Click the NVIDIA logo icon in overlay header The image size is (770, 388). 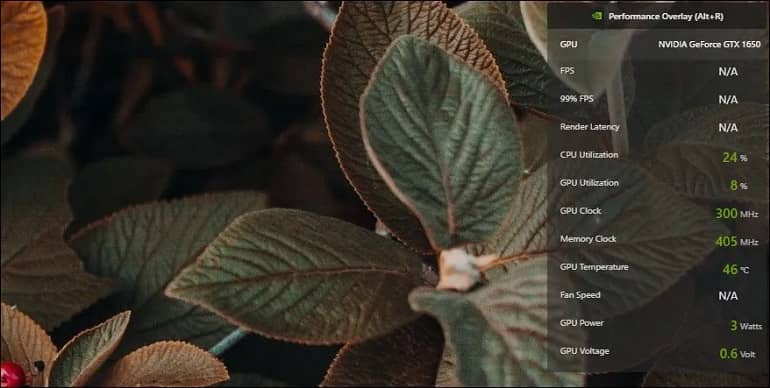(x=597, y=16)
